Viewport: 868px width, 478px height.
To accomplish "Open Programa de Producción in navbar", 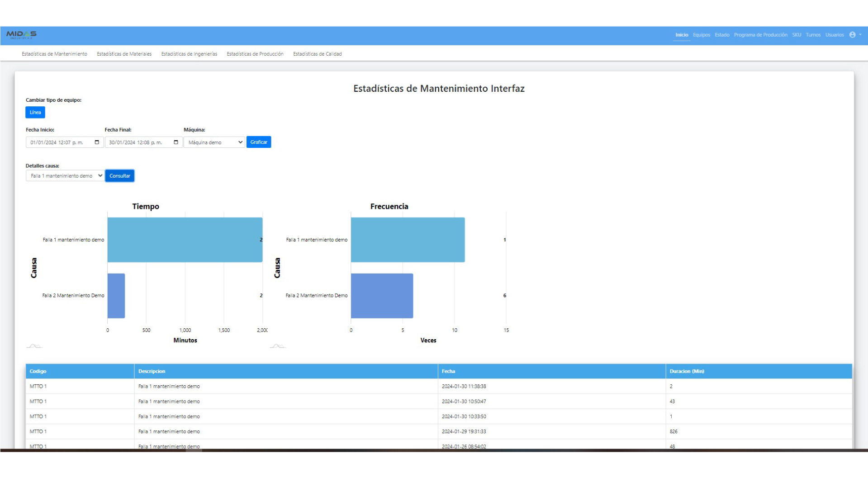I will click(x=760, y=35).
